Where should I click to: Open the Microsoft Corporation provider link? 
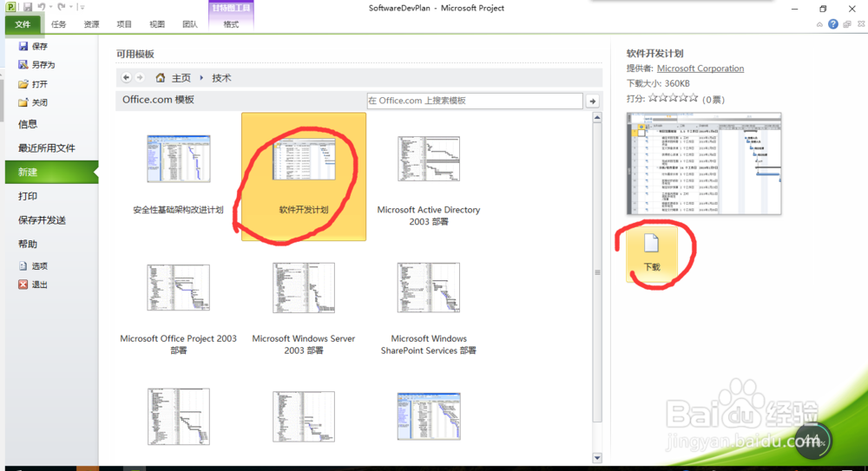tap(700, 69)
